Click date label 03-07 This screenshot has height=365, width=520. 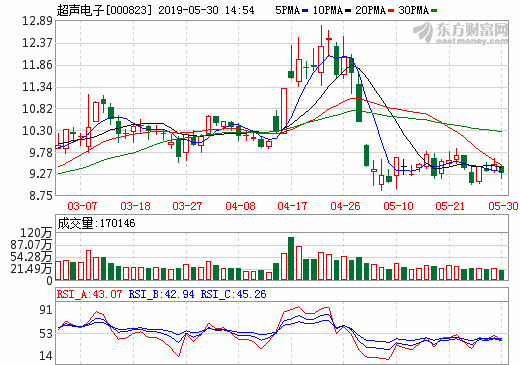(82, 206)
